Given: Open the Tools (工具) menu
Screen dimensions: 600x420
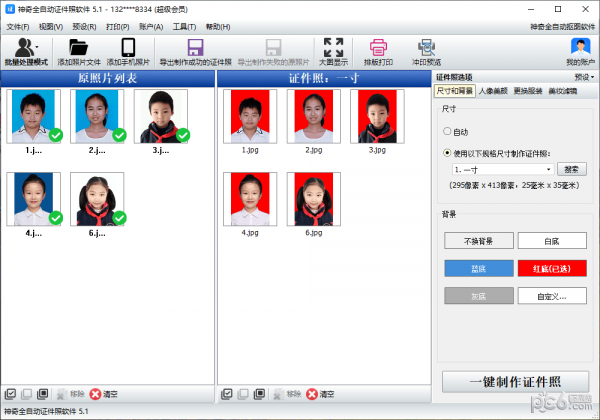Looking at the screenshot, I should pos(184,26).
